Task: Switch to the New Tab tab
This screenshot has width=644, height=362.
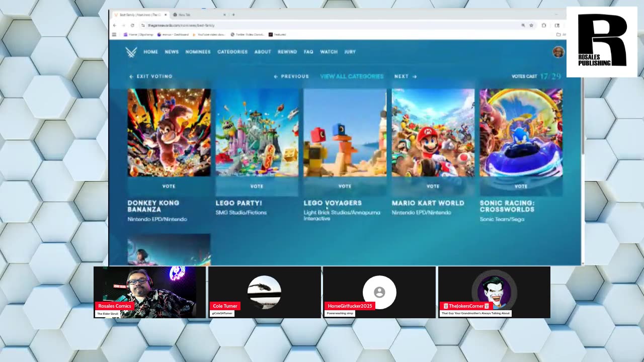Action: pyautogui.click(x=199, y=15)
